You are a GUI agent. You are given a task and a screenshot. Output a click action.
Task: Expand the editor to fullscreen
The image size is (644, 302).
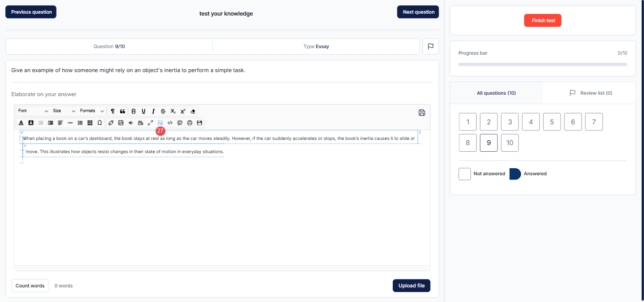(150, 123)
